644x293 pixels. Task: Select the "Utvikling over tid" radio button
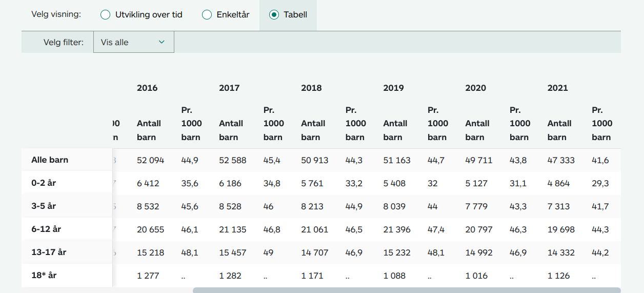[106, 15]
